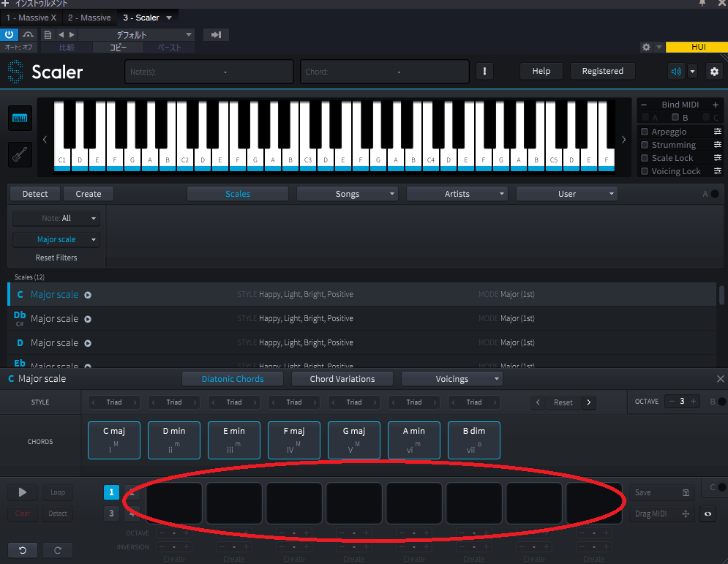This screenshot has height=564, width=728.
Task: Select the guitar view icon
Action: pyautogui.click(x=20, y=154)
